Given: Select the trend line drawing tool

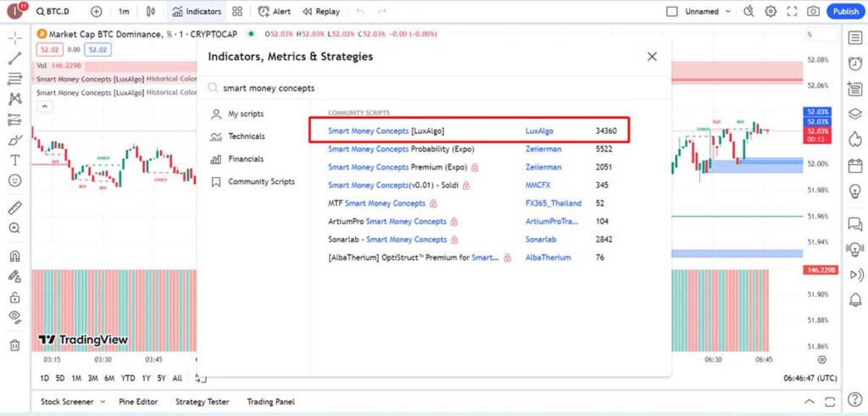Looking at the screenshot, I should tap(15, 58).
